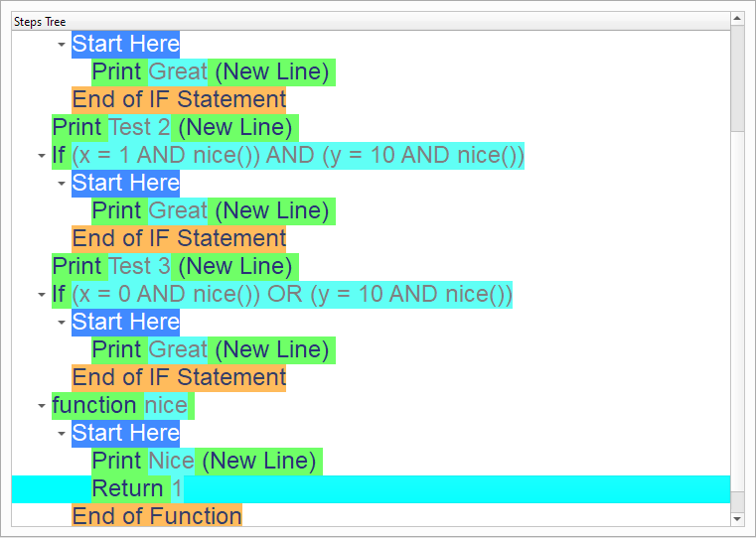Collapse Start Here under function nice
The width and height of the screenshot is (756, 538).
pyautogui.click(x=61, y=434)
